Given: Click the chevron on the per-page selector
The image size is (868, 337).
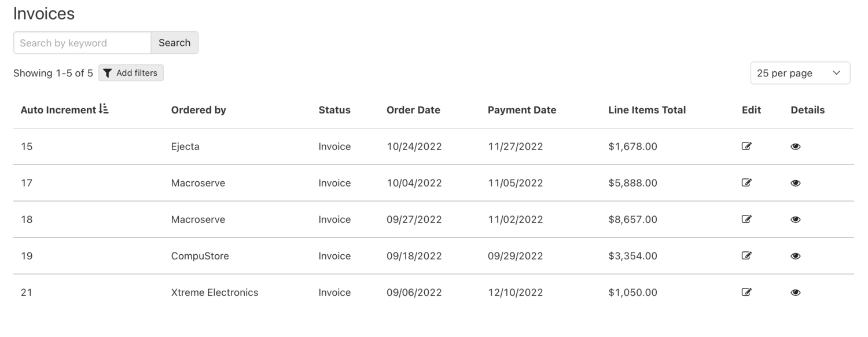Looking at the screenshot, I should coord(836,73).
